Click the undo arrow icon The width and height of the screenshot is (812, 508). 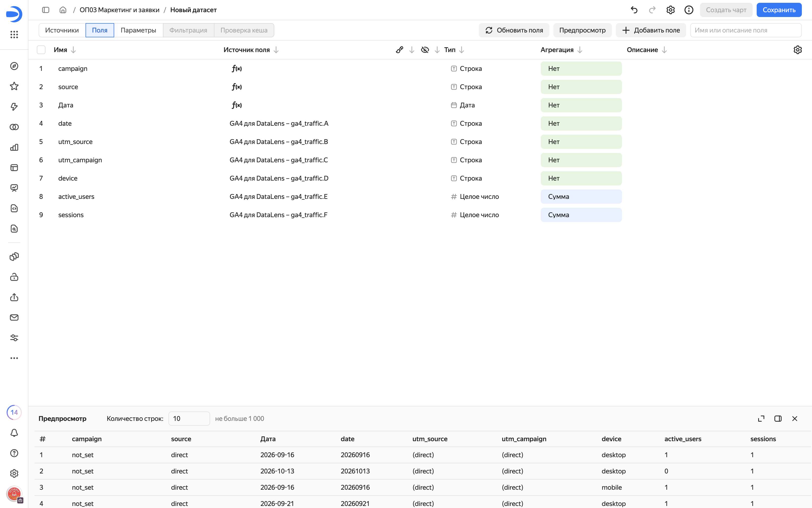[x=634, y=10]
